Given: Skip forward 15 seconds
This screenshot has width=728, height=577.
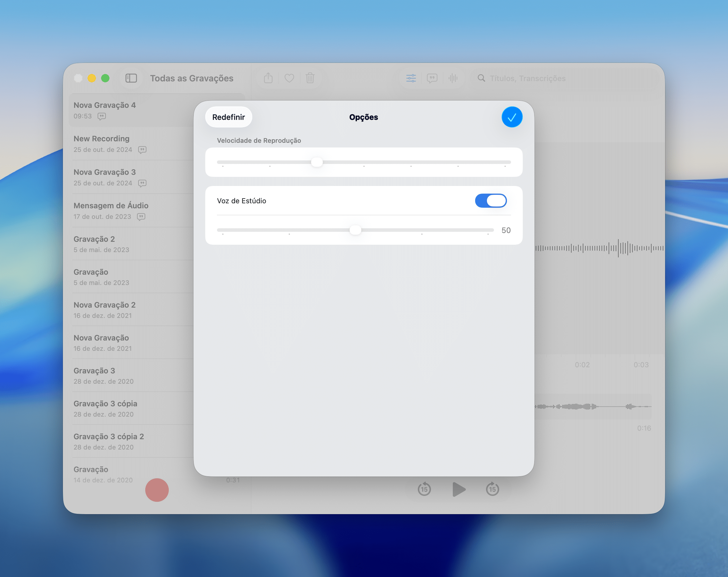Looking at the screenshot, I should point(492,489).
